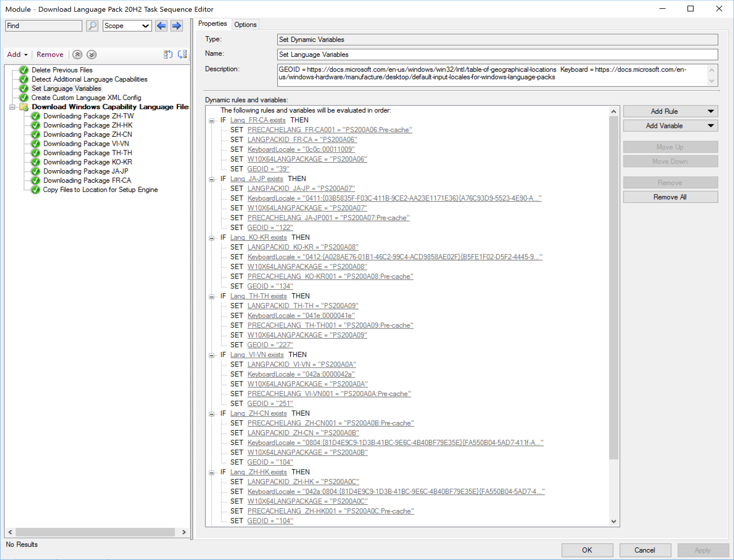Click status icon for Downloading Package FR-CA
734x560 pixels.
click(35, 180)
